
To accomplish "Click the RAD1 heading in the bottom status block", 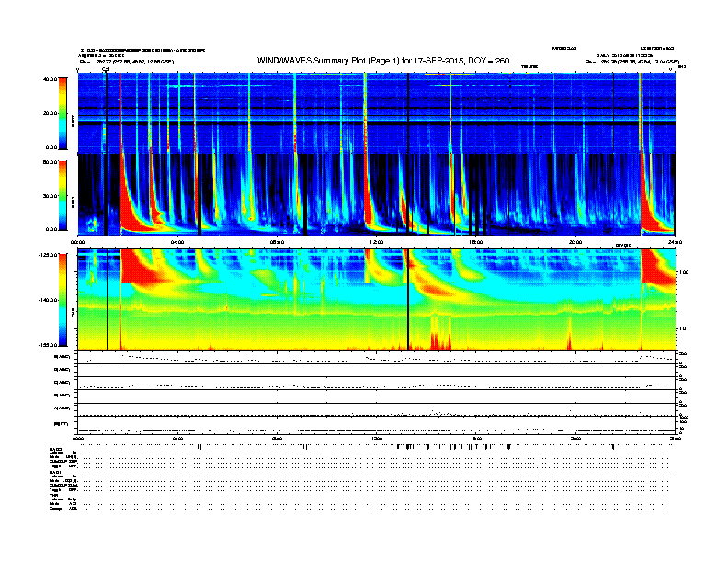I will tap(55, 472).
